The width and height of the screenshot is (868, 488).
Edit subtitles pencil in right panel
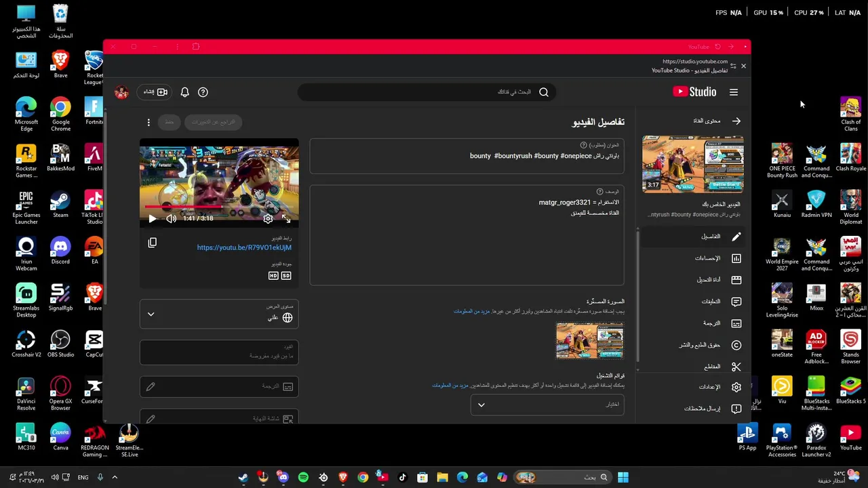[x=151, y=386]
